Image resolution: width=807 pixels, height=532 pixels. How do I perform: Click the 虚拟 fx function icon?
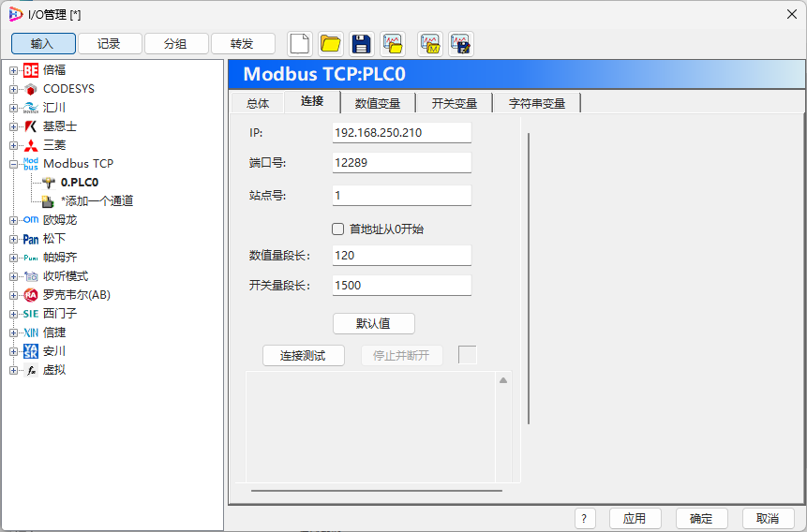click(x=31, y=370)
